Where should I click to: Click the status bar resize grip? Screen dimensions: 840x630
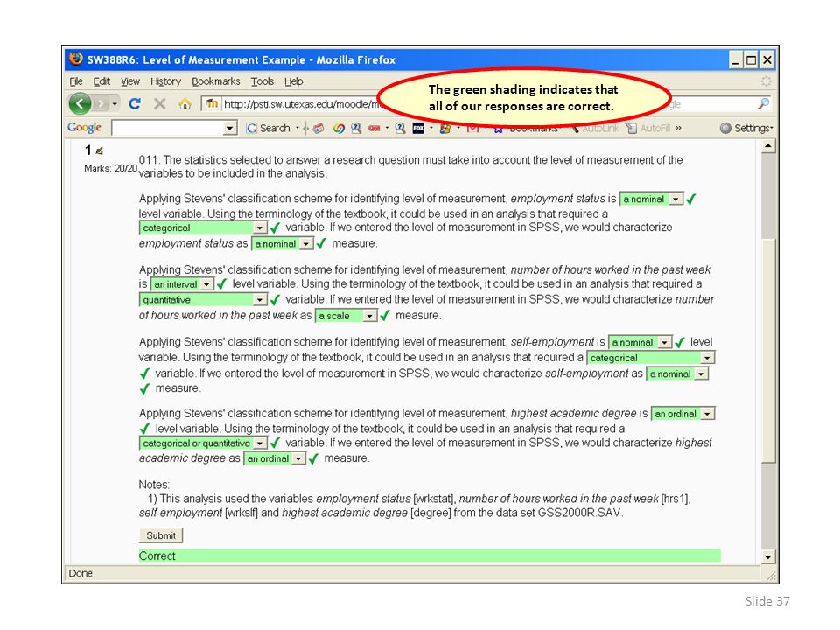coord(771,576)
